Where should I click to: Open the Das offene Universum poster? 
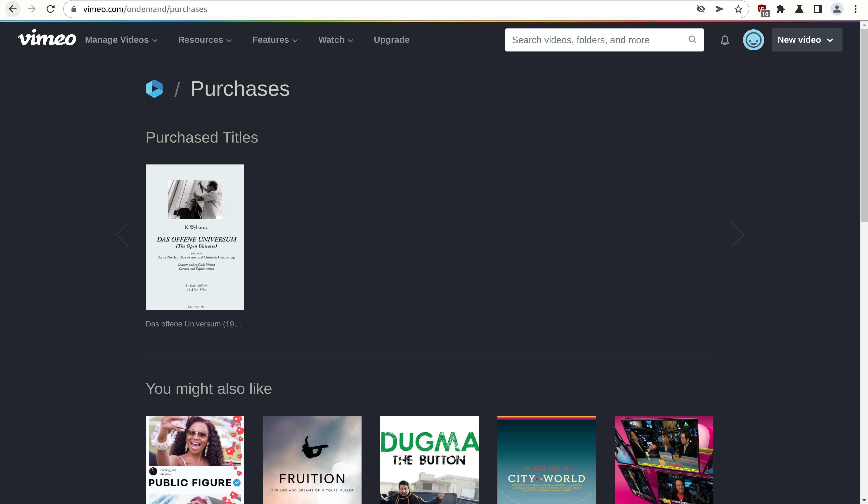pos(195,237)
